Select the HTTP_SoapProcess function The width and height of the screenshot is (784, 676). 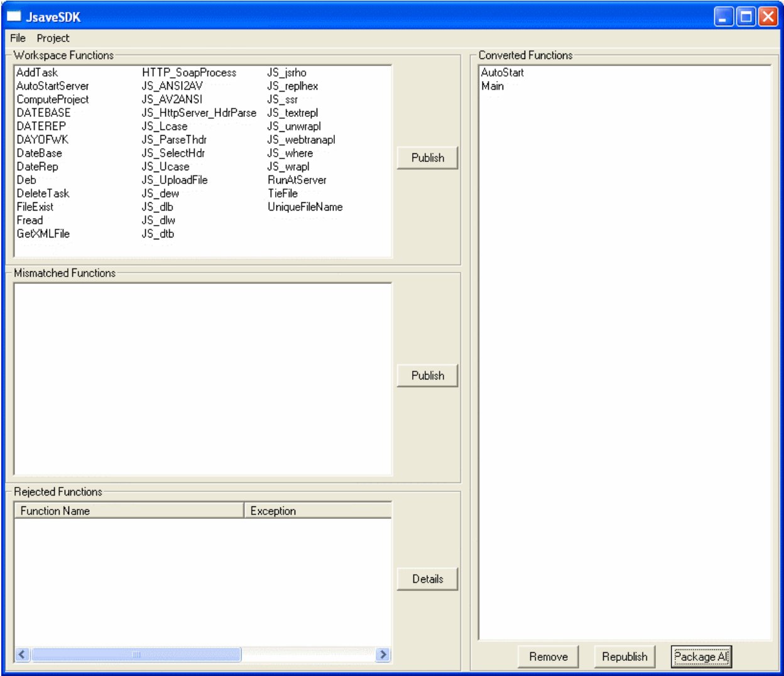pyautogui.click(x=189, y=73)
